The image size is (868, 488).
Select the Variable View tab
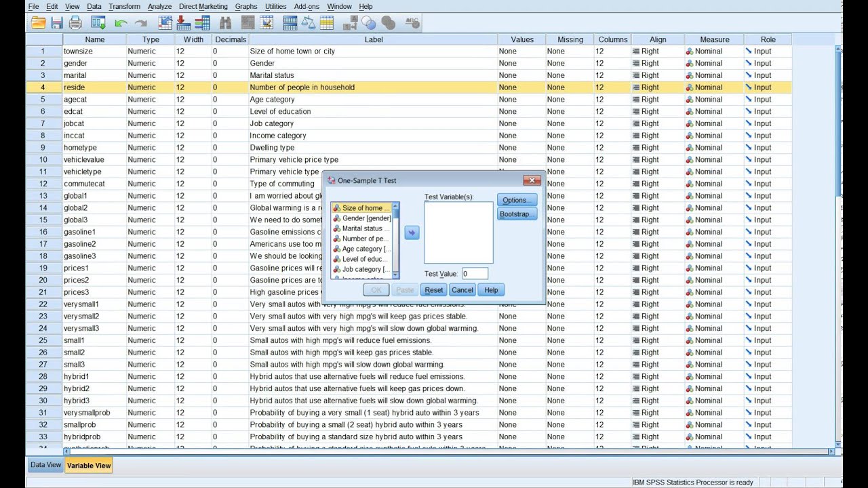click(89, 466)
